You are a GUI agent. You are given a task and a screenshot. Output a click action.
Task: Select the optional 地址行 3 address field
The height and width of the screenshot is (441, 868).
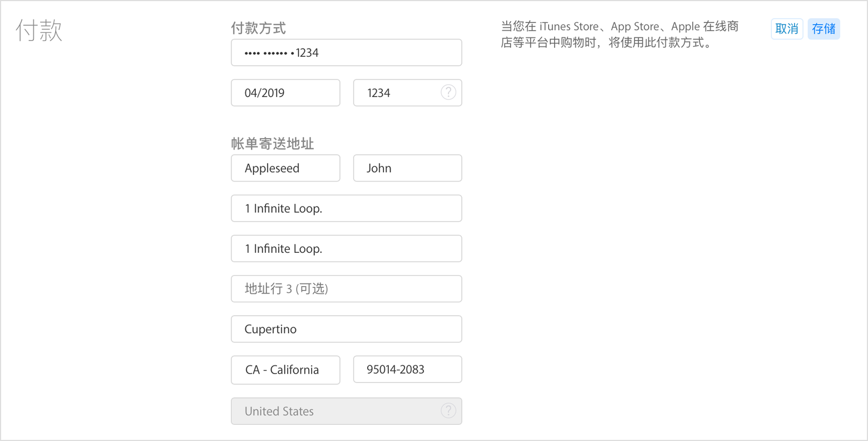pyautogui.click(x=346, y=288)
